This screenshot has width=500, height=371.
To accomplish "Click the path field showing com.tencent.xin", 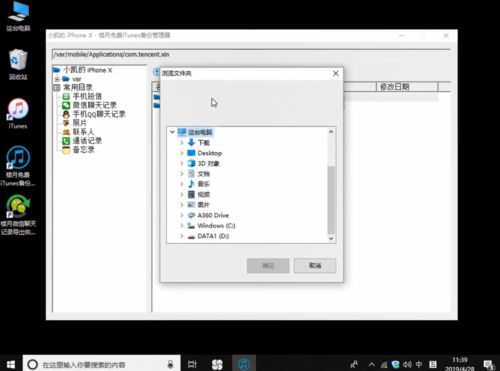I will [252, 54].
